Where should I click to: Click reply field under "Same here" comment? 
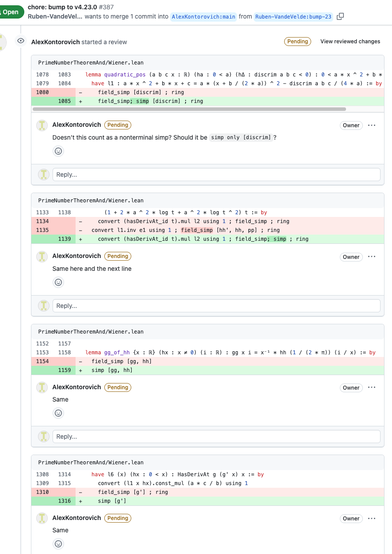pos(216,306)
